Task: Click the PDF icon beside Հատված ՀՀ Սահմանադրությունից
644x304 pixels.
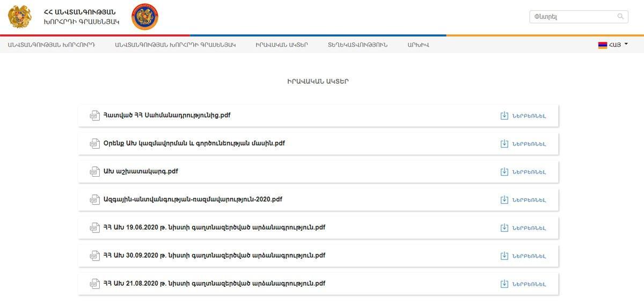Action: (95, 115)
